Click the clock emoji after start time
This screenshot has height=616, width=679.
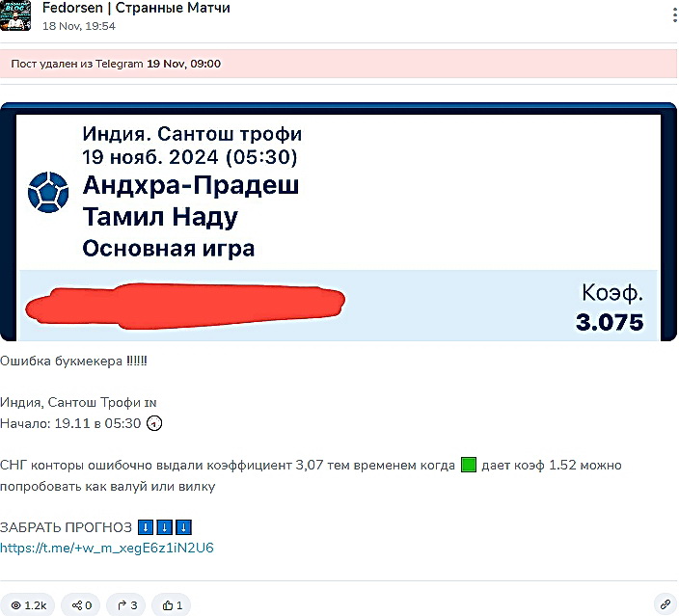(x=154, y=423)
